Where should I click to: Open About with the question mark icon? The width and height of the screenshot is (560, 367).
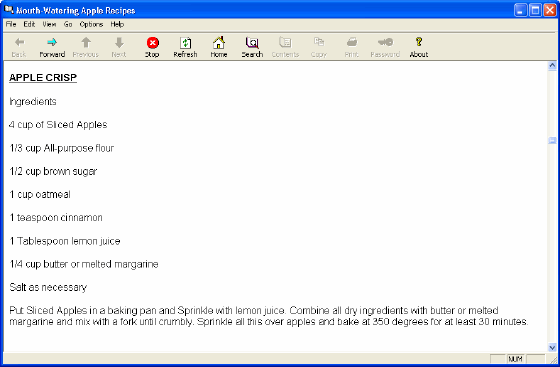(419, 42)
